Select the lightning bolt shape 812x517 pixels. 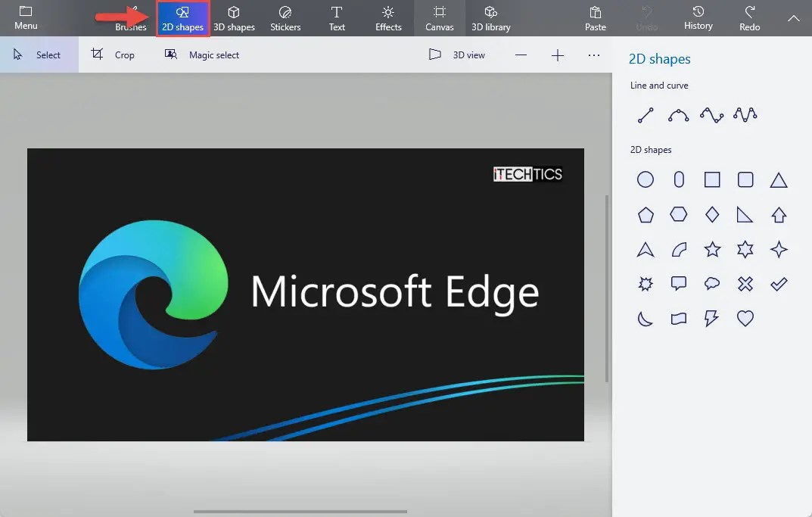[x=711, y=318]
